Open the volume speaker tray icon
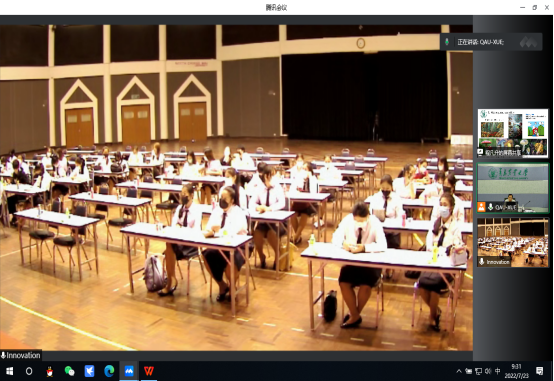The image size is (554, 381). 488,371
